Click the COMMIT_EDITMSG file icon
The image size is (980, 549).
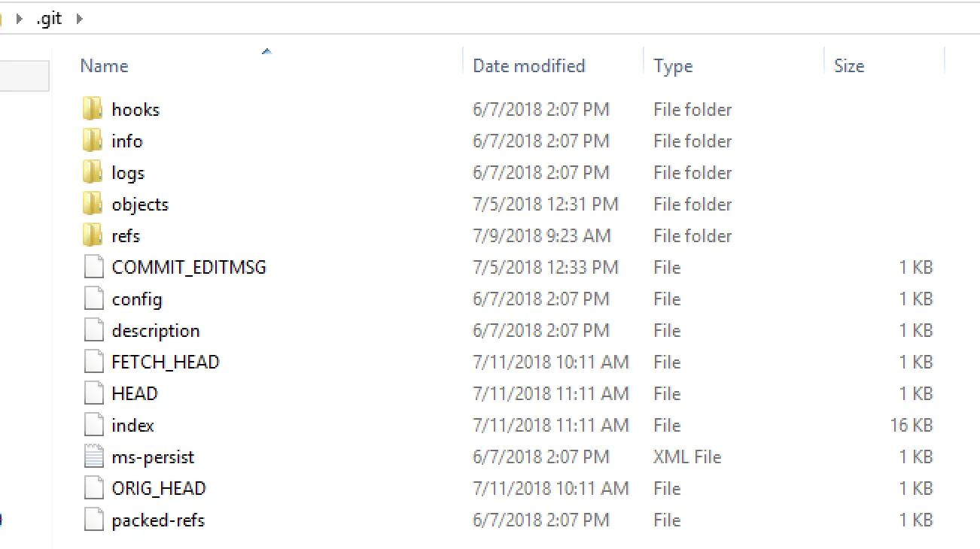(x=93, y=268)
